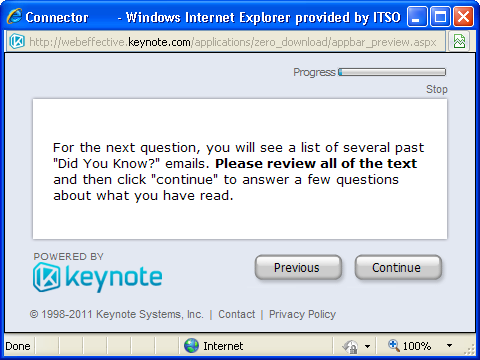Maximize the Connector browser window

point(440,17)
